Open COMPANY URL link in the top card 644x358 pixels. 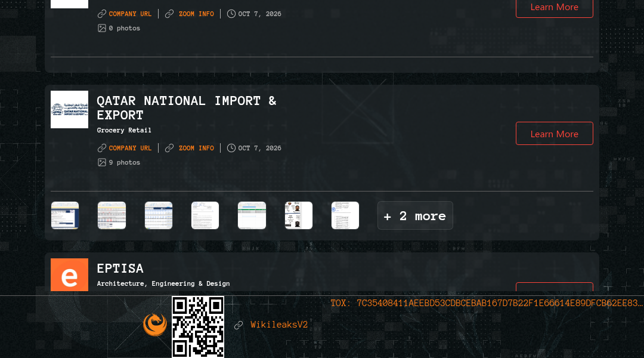click(x=130, y=14)
